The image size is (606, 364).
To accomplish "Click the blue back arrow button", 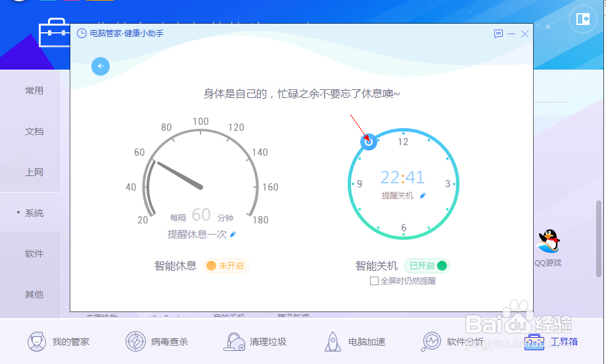I will tap(101, 66).
